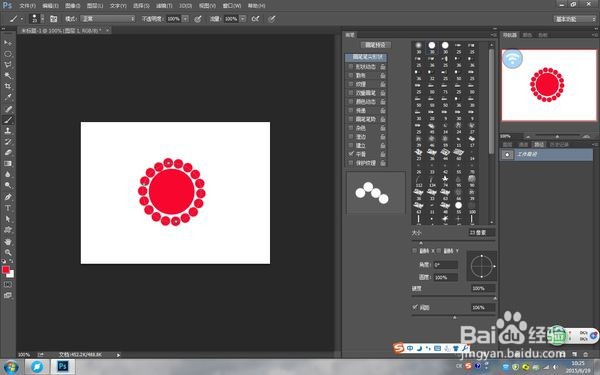Select the Elliptical Marquee tool
The width and height of the screenshot is (600, 375).
click(8, 54)
